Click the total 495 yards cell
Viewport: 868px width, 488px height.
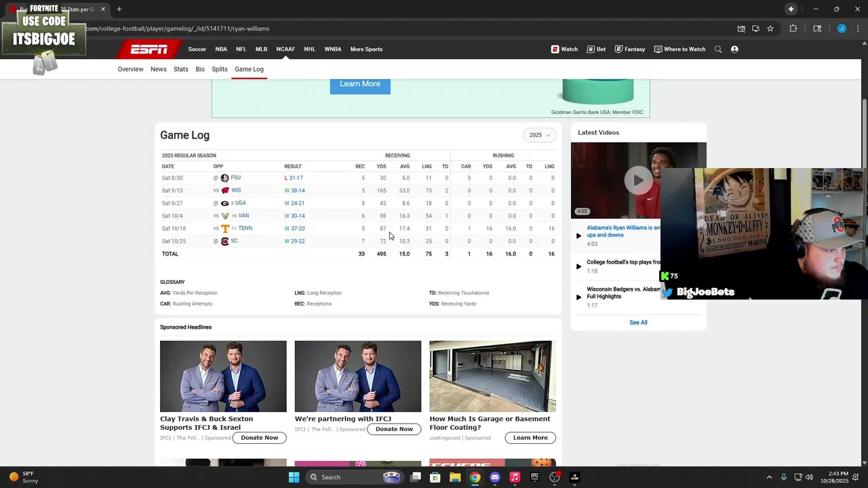coord(381,254)
